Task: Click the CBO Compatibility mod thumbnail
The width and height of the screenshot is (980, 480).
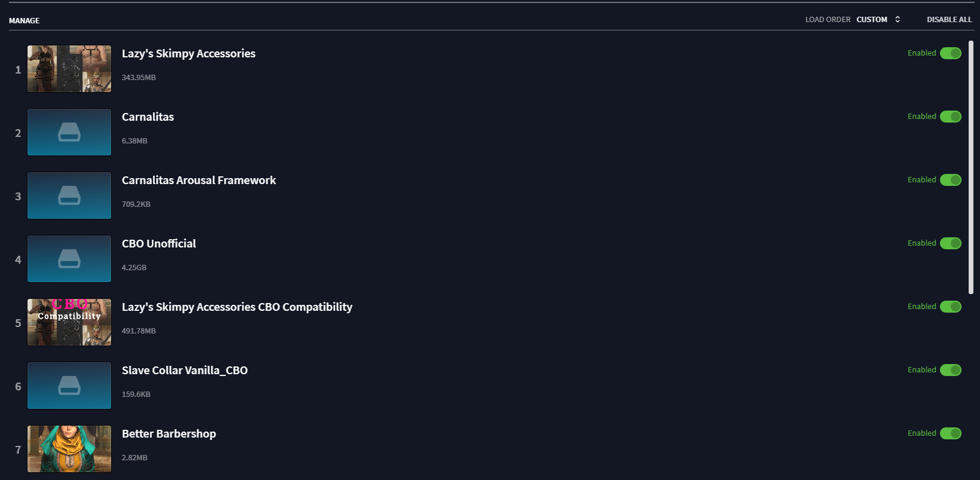Action: (69, 322)
